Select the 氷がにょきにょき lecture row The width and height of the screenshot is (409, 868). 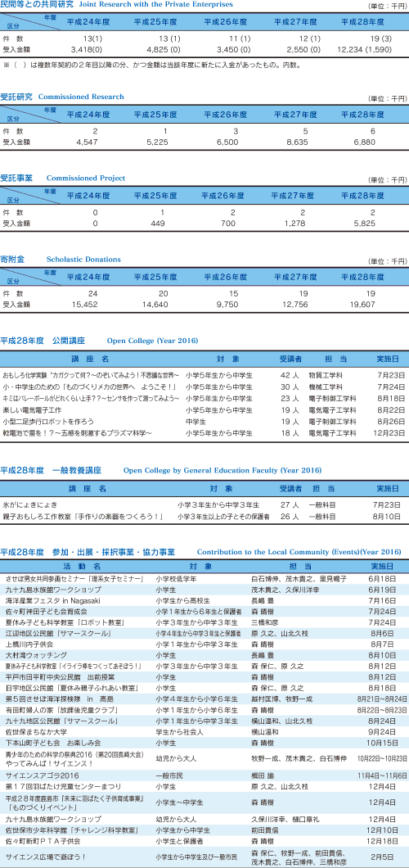point(204,505)
